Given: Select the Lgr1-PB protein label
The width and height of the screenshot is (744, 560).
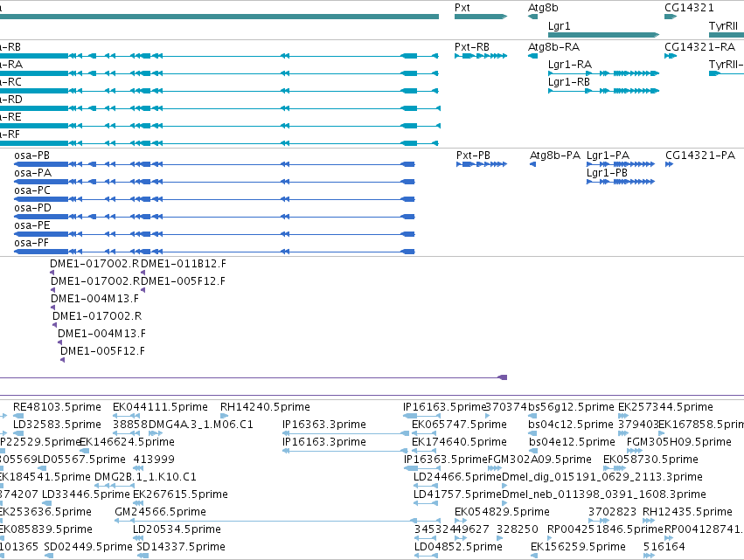Looking at the screenshot, I should (x=607, y=173).
